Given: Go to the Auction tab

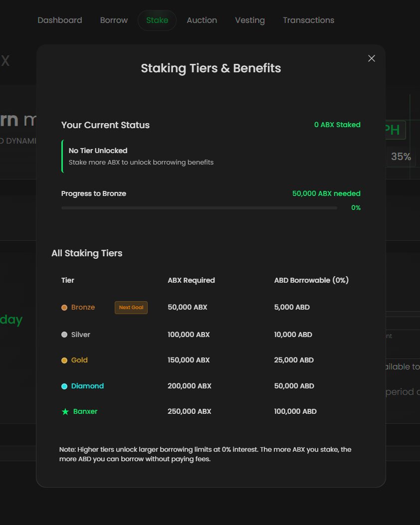Looking at the screenshot, I should [x=202, y=20].
